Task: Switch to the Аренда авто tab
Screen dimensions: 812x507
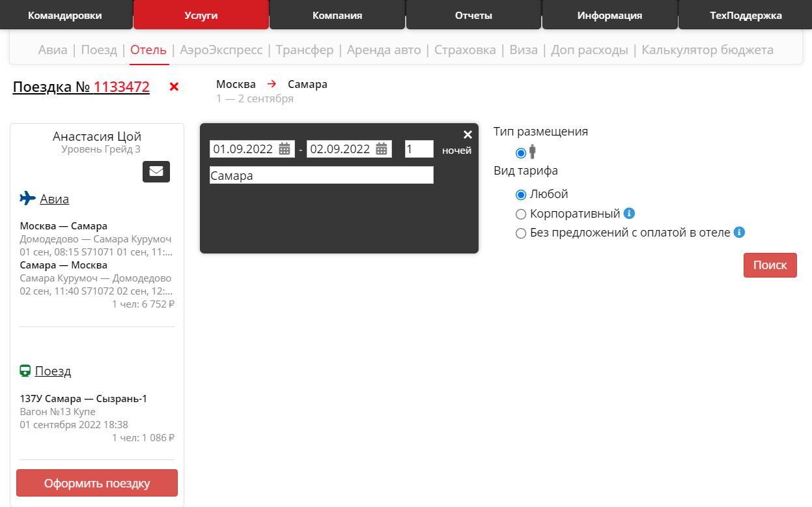Action: (384, 50)
